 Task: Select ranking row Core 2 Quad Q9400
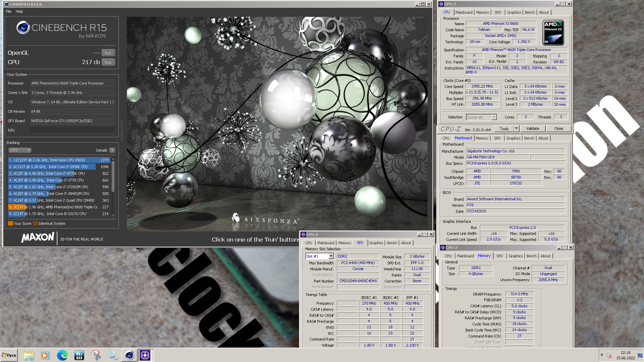point(59,200)
